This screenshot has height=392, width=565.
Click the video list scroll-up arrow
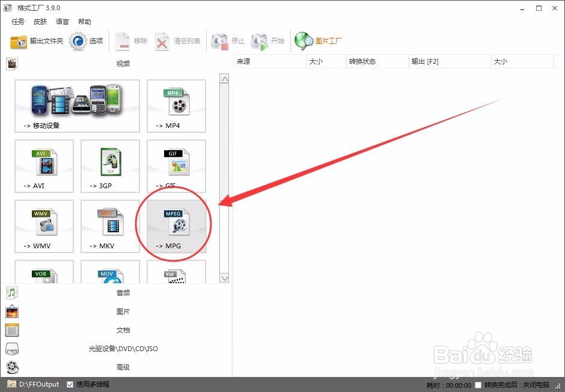pyautogui.click(x=224, y=79)
